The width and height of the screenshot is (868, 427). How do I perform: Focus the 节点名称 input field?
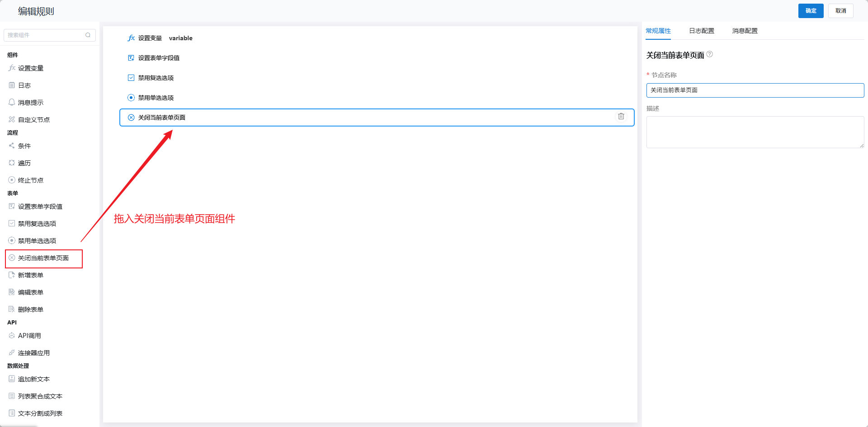[755, 90]
